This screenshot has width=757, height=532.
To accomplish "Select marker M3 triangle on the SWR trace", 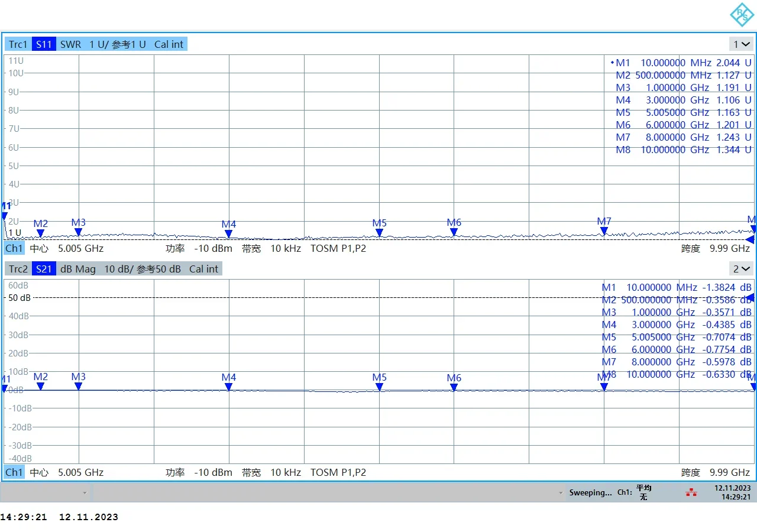I will (78, 232).
